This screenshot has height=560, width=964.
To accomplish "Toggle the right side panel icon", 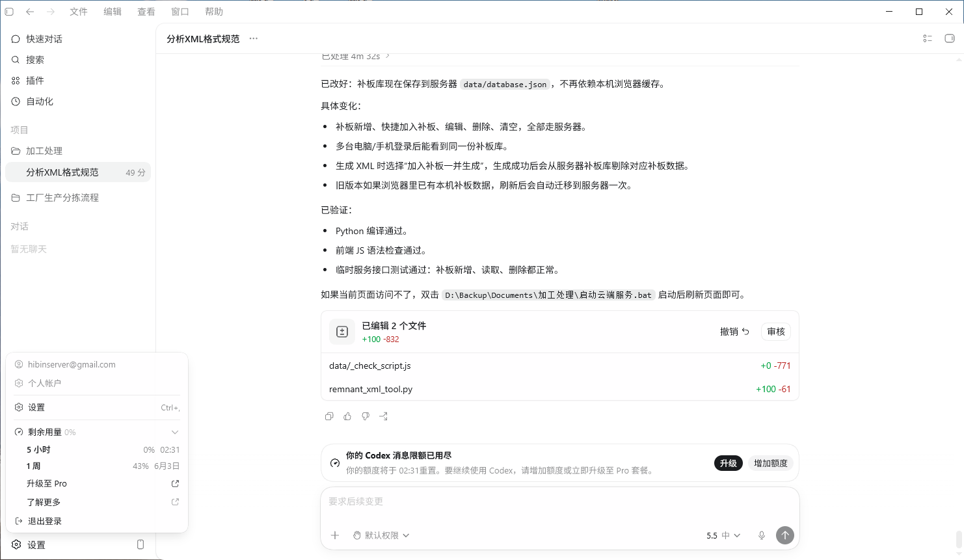I will point(950,38).
